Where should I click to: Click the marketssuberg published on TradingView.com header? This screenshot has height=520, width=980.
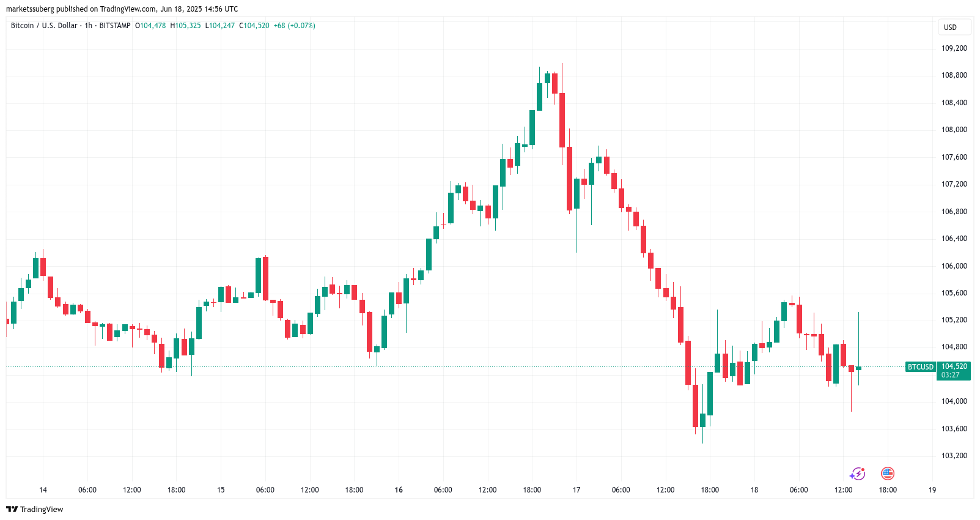click(122, 9)
